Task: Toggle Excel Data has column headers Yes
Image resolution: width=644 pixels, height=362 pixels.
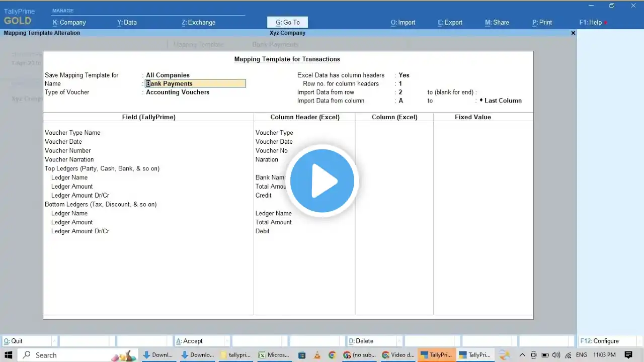Action: (x=404, y=75)
